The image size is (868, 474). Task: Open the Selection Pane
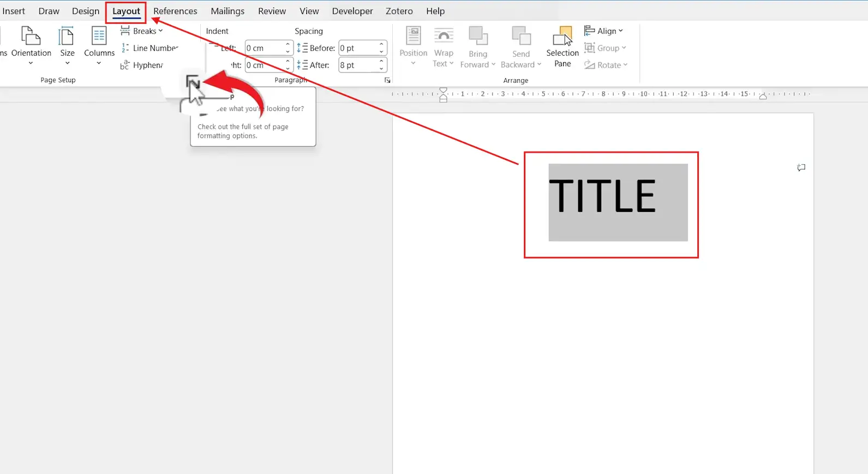(562, 47)
